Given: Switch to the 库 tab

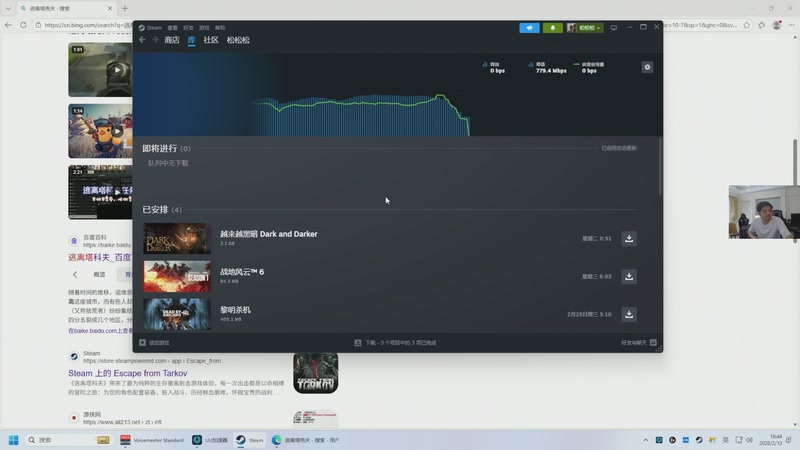Looking at the screenshot, I should [x=191, y=40].
